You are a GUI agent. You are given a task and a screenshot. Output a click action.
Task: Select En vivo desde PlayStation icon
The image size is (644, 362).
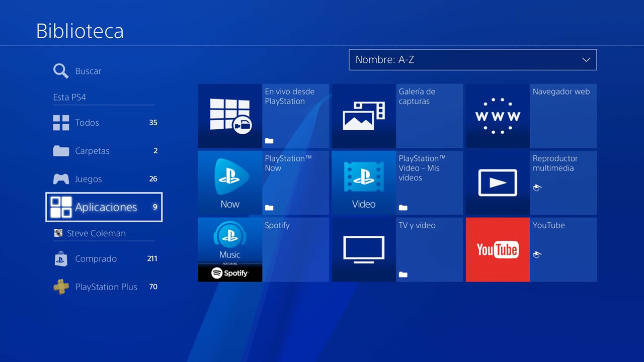point(230,116)
